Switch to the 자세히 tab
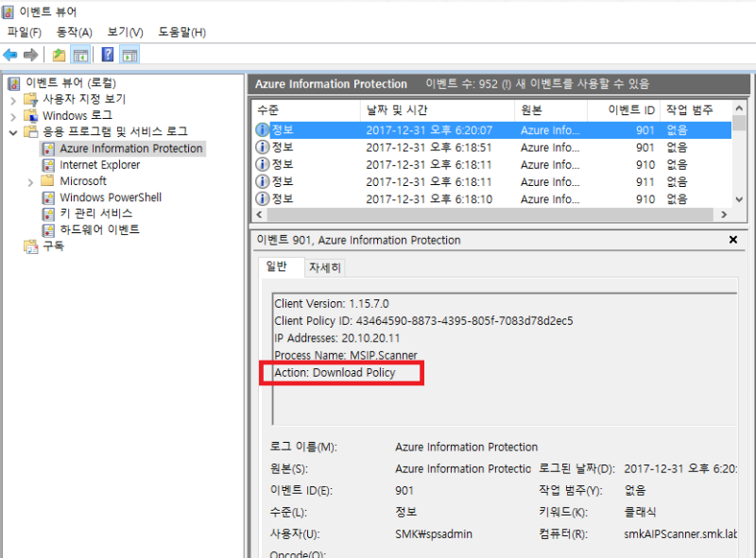This screenshot has height=558, width=756. coord(325,266)
